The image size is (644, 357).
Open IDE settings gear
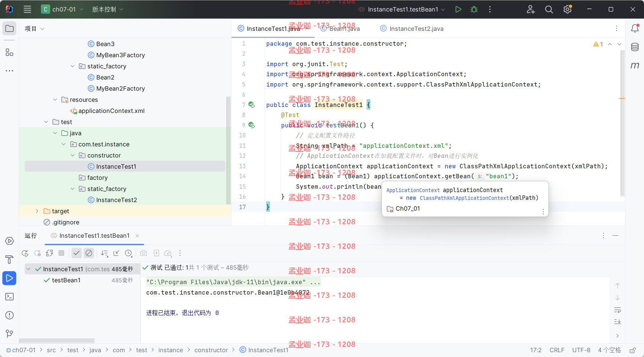(567, 9)
